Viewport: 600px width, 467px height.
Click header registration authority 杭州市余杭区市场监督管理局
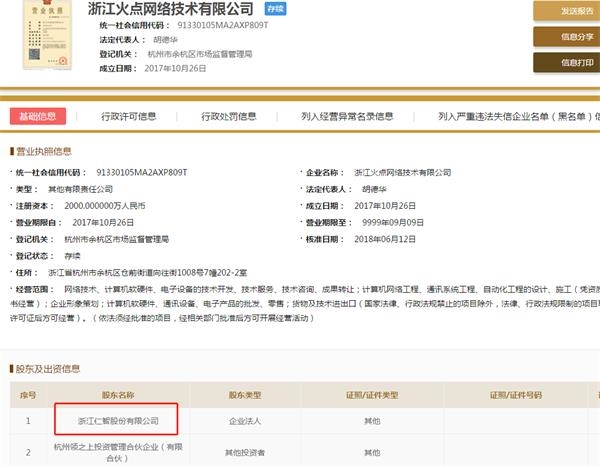[x=200, y=54]
